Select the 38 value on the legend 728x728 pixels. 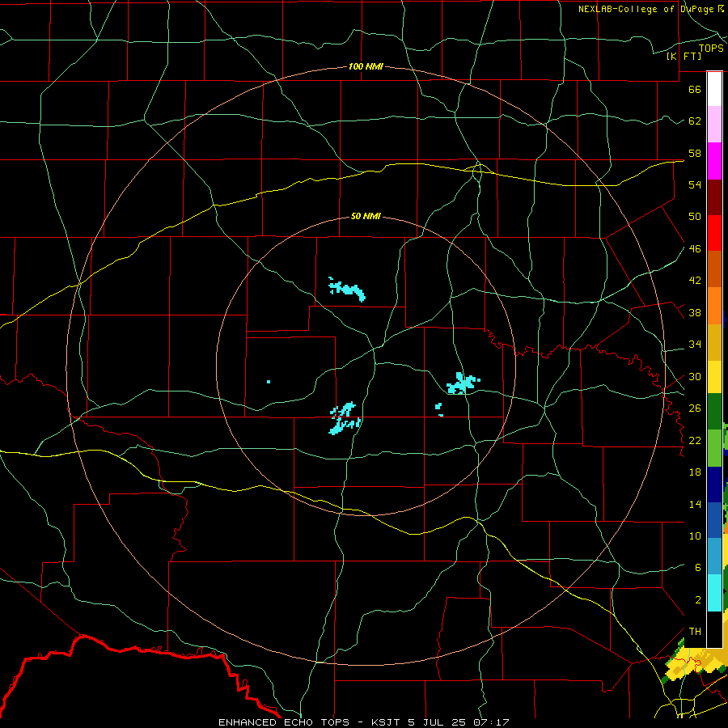point(695,312)
